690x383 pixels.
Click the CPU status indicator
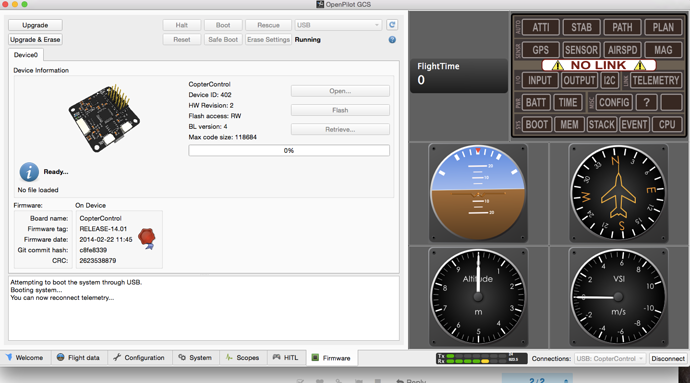click(667, 125)
